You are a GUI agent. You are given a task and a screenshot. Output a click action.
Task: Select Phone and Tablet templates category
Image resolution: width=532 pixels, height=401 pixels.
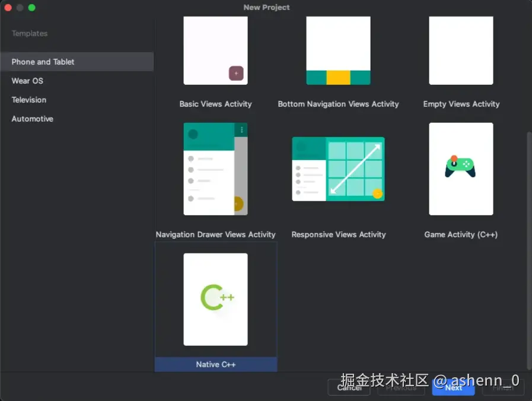[x=77, y=62]
